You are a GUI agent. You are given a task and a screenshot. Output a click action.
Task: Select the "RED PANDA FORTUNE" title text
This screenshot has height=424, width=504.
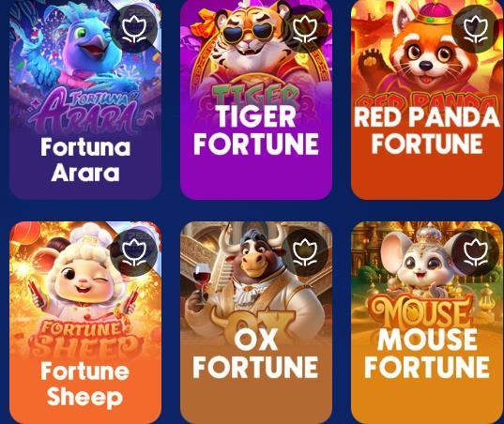(427, 129)
